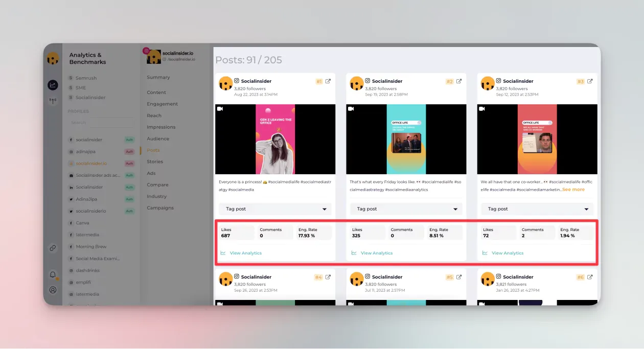Open the Stories section
The height and width of the screenshot is (349, 644).
[155, 161]
